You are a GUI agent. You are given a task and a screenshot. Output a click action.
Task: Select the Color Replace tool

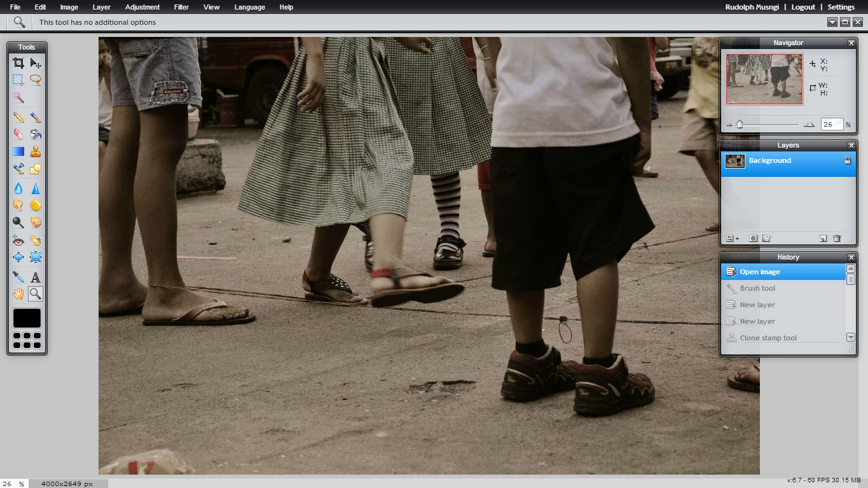pos(18,169)
